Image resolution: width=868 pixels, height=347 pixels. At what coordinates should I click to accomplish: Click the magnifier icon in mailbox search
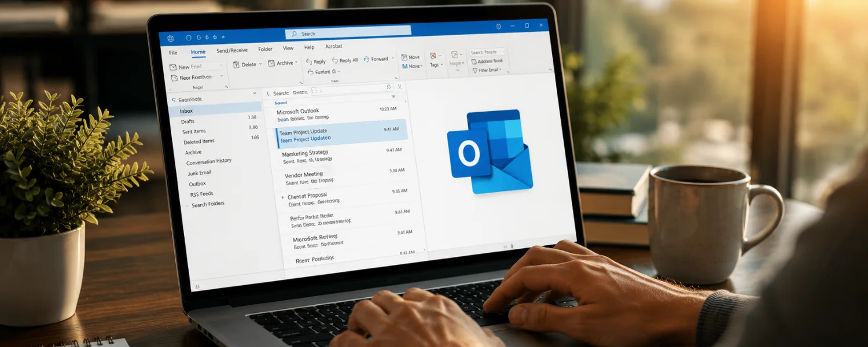[x=388, y=87]
